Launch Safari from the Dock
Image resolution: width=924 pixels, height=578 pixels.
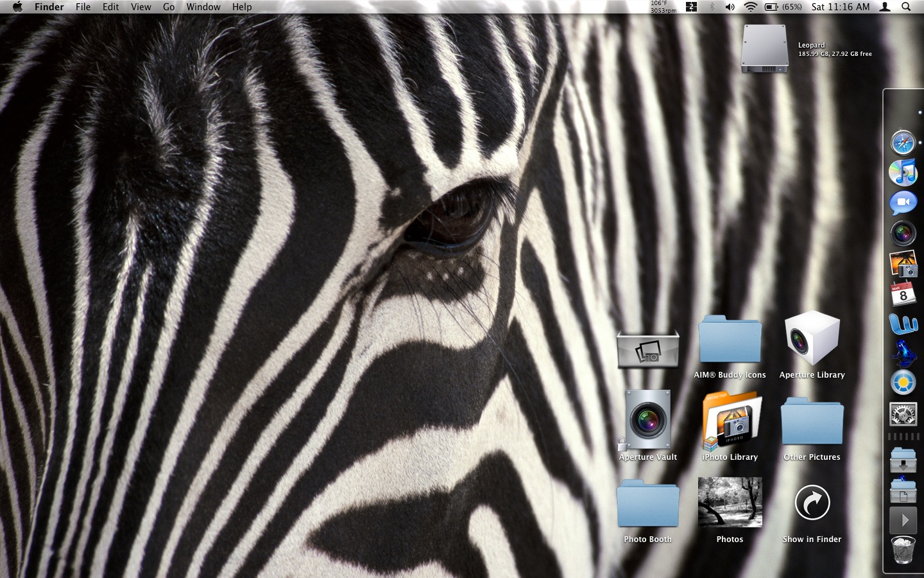pyautogui.click(x=903, y=142)
